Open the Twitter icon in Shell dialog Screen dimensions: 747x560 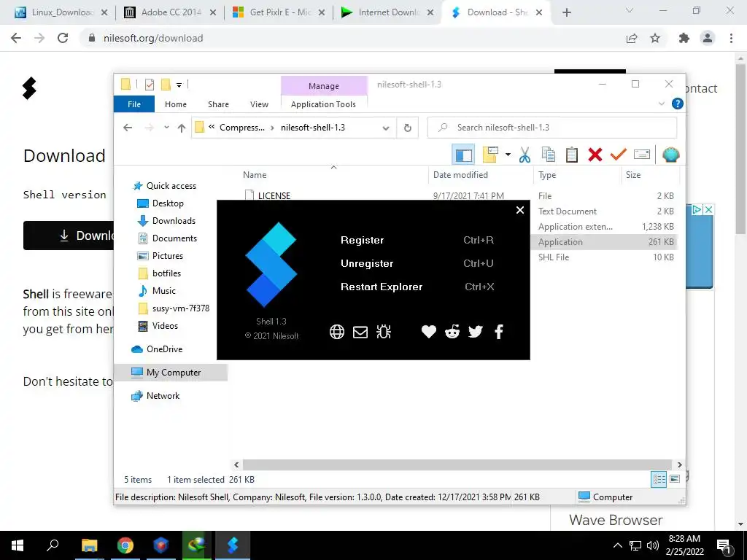pyautogui.click(x=476, y=332)
